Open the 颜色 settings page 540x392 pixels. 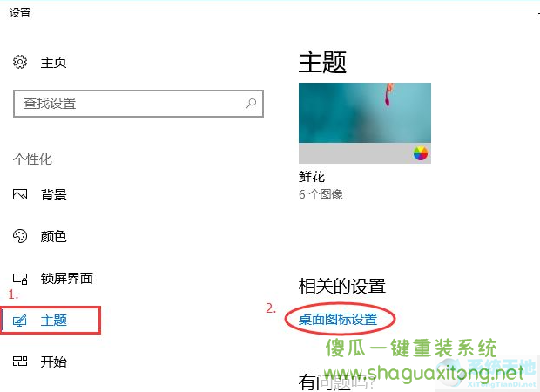pos(53,237)
